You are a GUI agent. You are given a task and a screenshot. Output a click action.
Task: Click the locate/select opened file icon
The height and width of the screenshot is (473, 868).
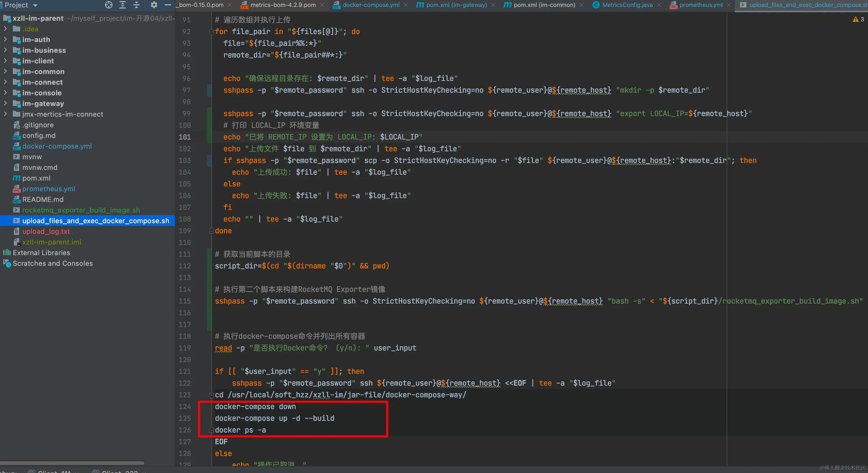tap(108, 5)
